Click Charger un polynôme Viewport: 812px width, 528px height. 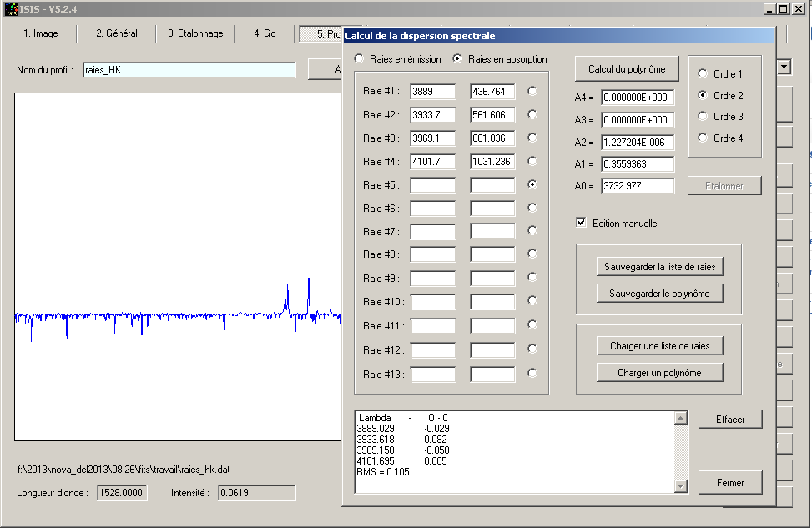click(x=658, y=372)
